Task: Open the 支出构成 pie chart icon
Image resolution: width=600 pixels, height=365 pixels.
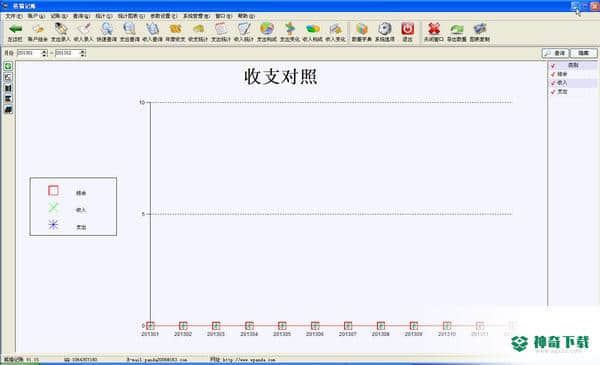Action: pyautogui.click(x=267, y=32)
